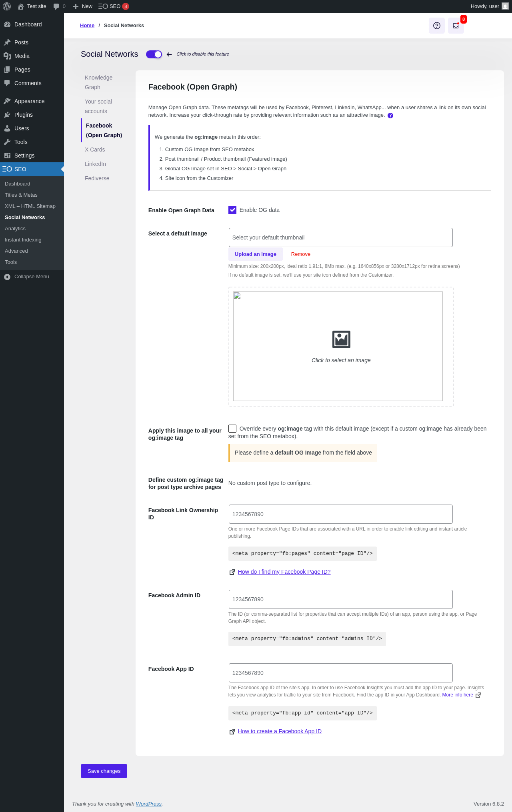The height and width of the screenshot is (812, 512).
Task: Collapse the admin menu
Action: tap(32, 277)
